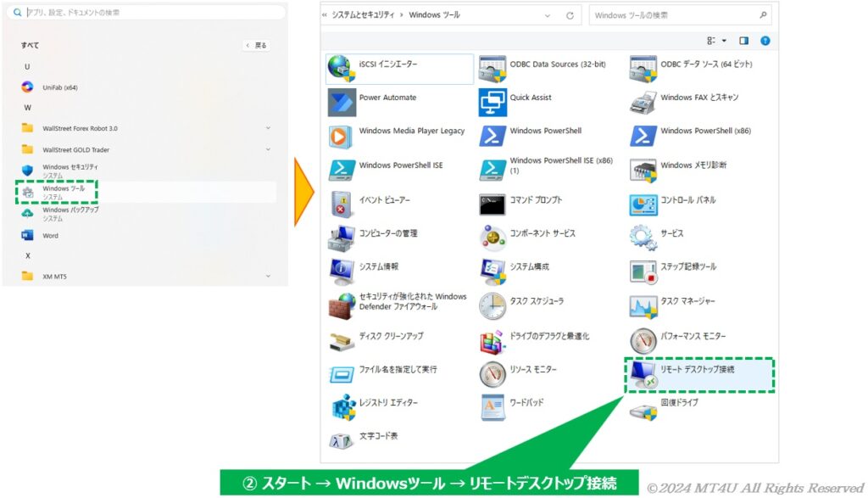Expand XM MT5 folder chevron
868x498 pixels.
268,276
